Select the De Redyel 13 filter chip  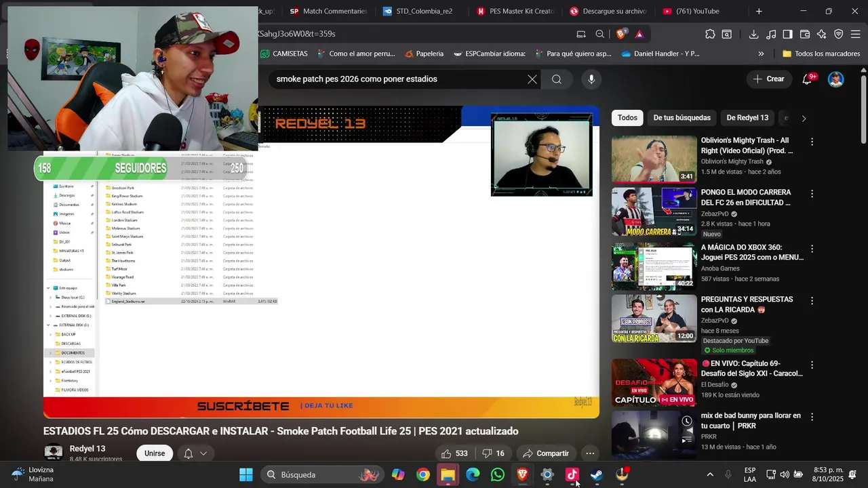click(747, 118)
